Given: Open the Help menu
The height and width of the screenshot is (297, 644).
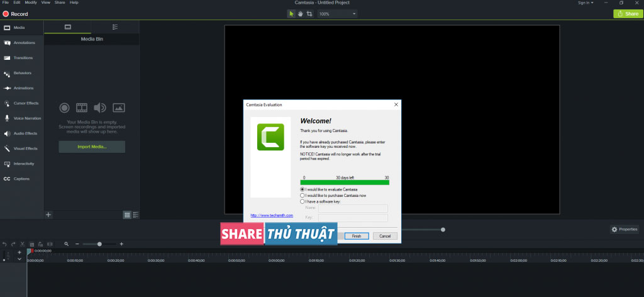Looking at the screenshot, I should click(x=74, y=3).
